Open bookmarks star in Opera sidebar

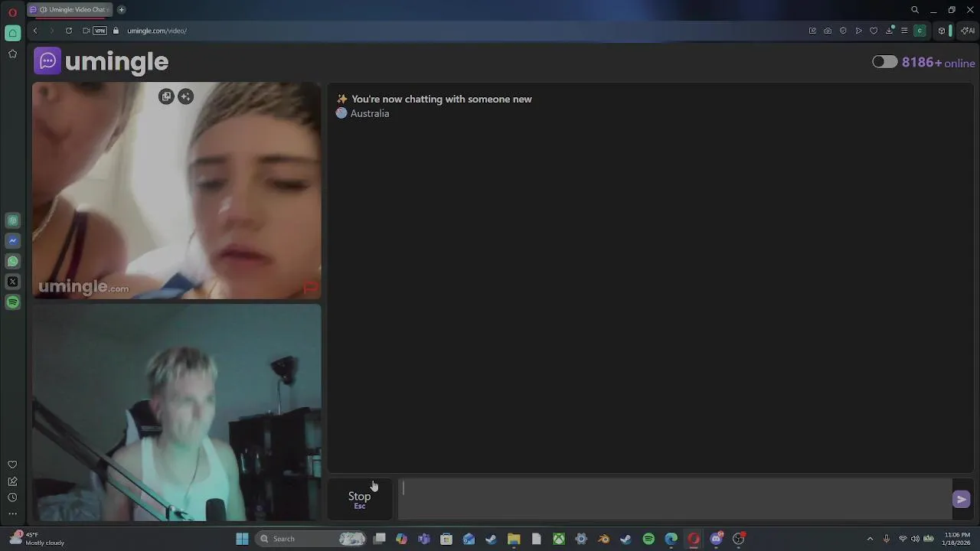click(12, 54)
